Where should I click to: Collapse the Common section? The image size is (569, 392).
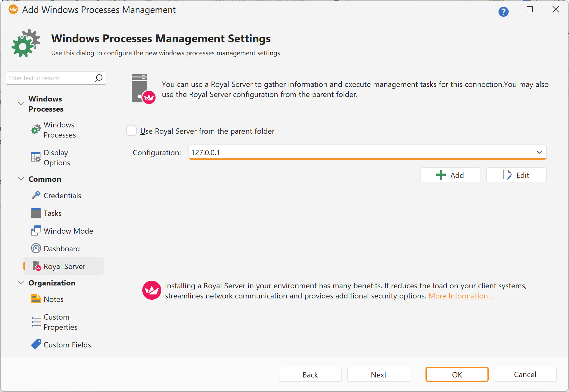(21, 179)
